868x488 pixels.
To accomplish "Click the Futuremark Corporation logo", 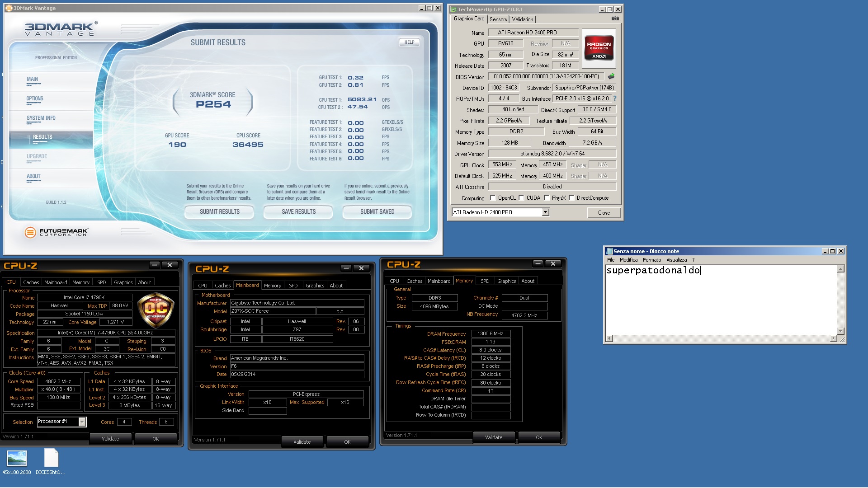I will pos(57,232).
